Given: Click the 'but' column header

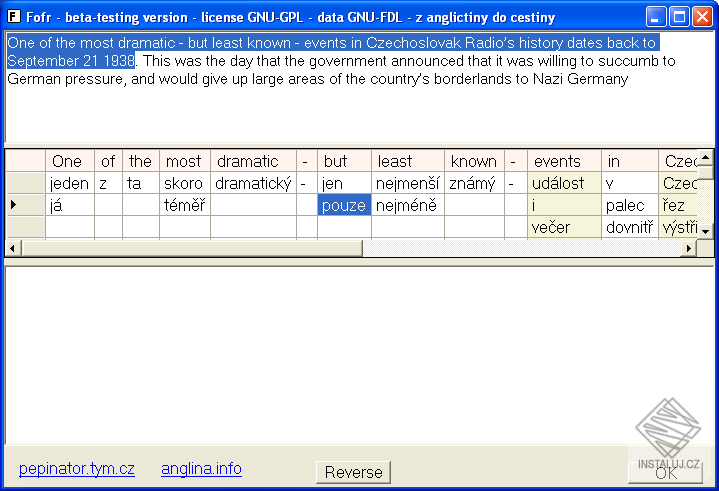Looking at the screenshot, I should (x=344, y=161).
